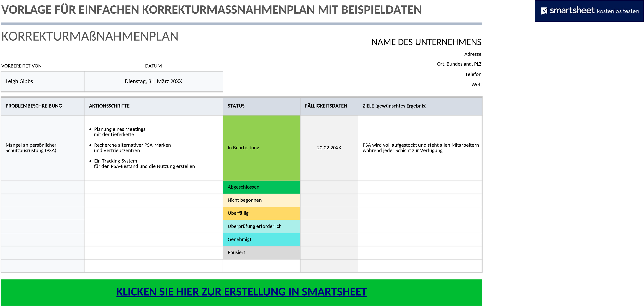Click the 'Web' company field
The image size is (644, 306).
click(476, 85)
